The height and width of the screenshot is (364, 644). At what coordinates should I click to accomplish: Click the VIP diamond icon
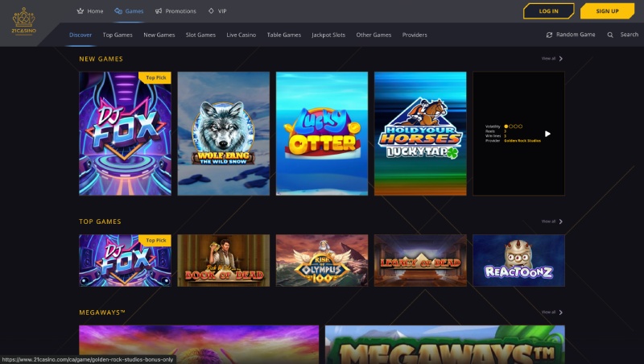pyautogui.click(x=211, y=11)
